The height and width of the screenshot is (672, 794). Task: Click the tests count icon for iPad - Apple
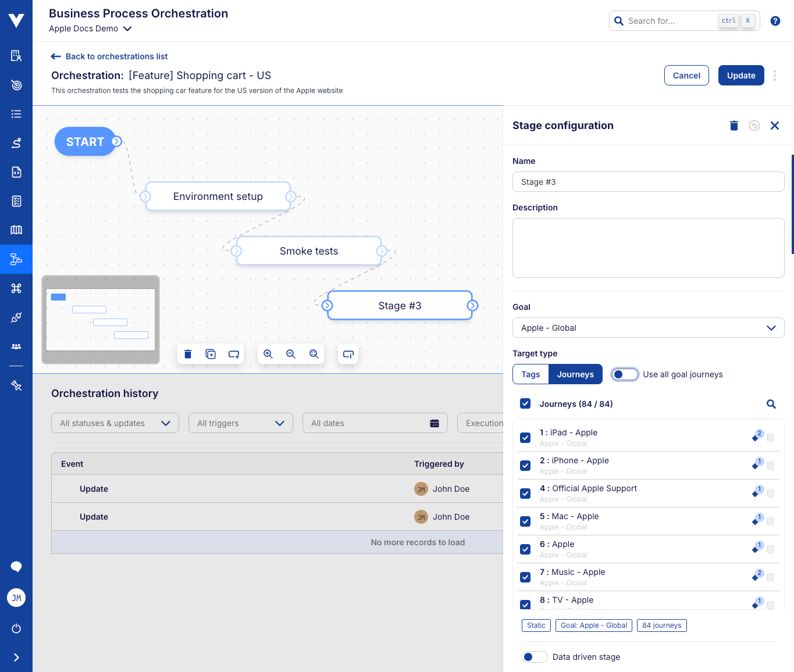coord(757,435)
